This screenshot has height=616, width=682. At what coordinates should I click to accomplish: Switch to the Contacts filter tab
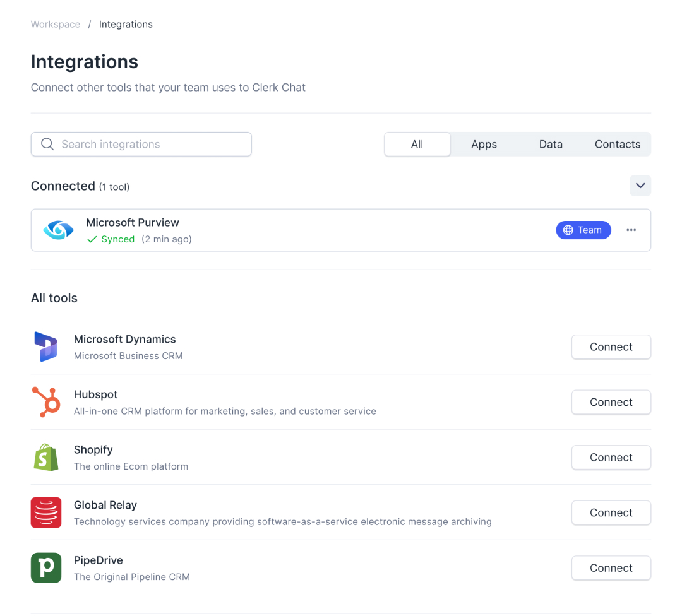click(x=618, y=145)
